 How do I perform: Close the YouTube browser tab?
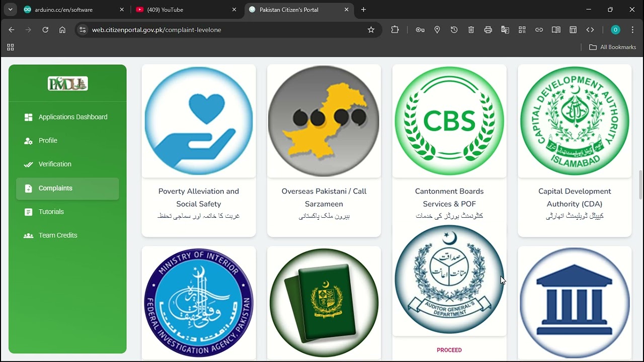click(x=234, y=10)
